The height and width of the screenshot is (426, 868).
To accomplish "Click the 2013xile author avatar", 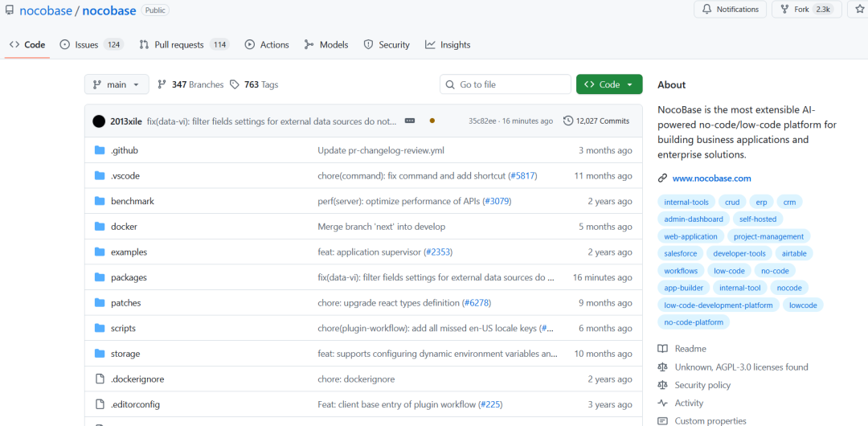I will pyautogui.click(x=99, y=121).
